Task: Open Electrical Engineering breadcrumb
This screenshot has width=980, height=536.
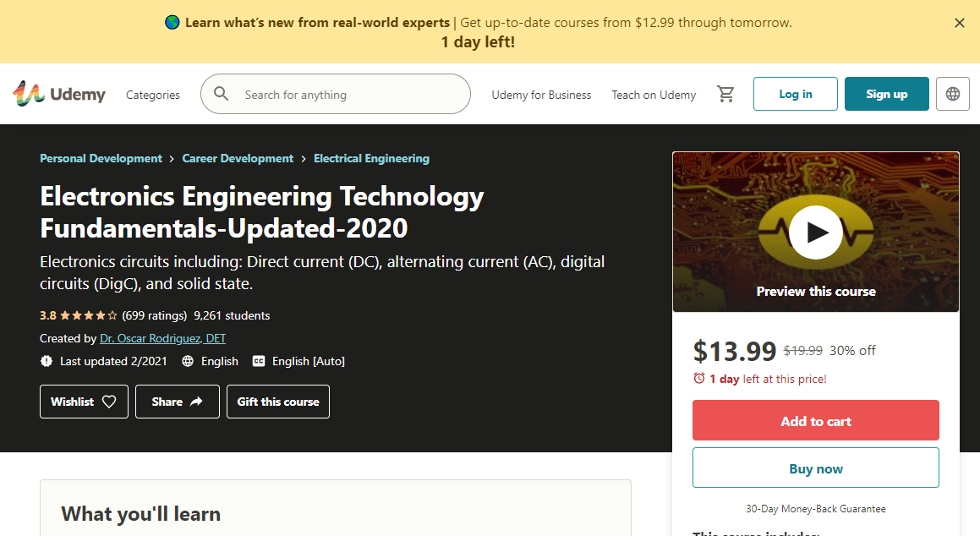Action: (371, 158)
